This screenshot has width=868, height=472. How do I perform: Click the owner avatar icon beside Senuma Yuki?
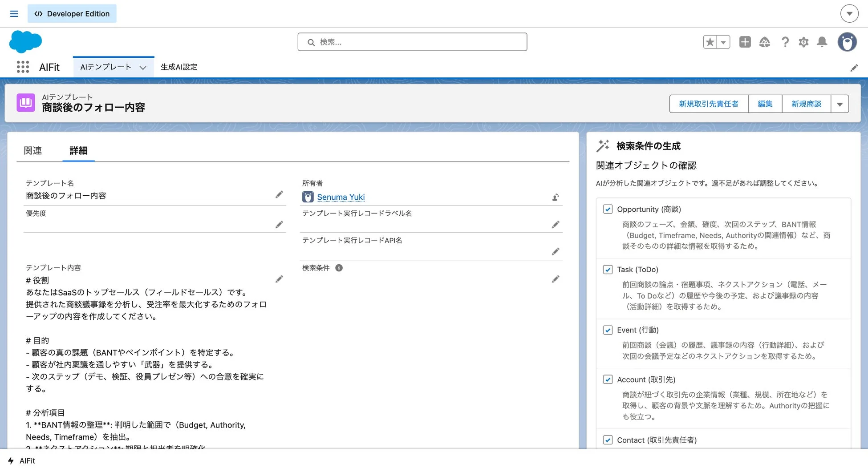[308, 197]
